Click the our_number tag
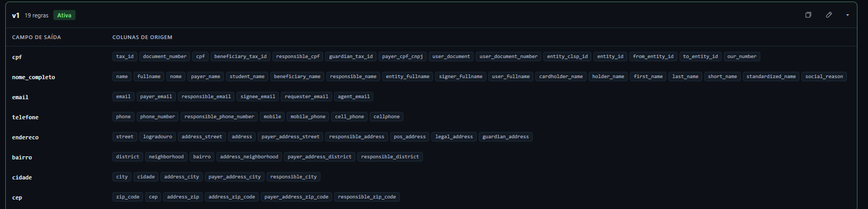The width and height of the screenshot is (868, 209). point(742,56)
